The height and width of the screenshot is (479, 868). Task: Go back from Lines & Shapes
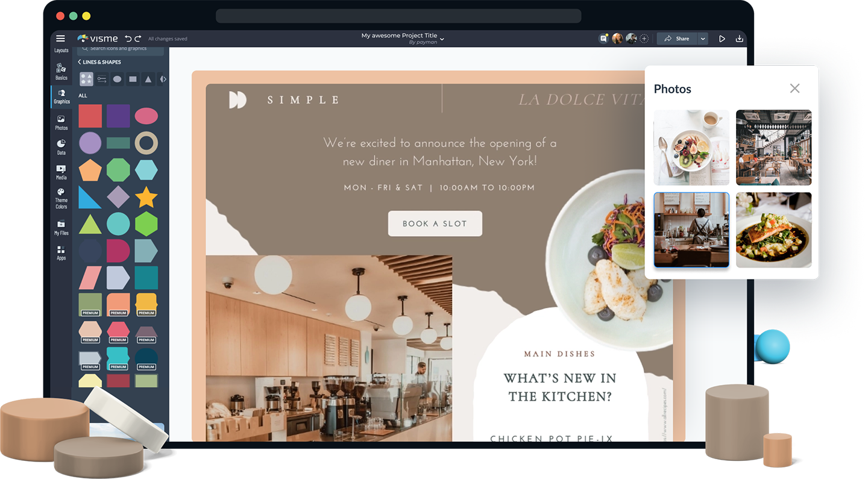coord(80,62)
